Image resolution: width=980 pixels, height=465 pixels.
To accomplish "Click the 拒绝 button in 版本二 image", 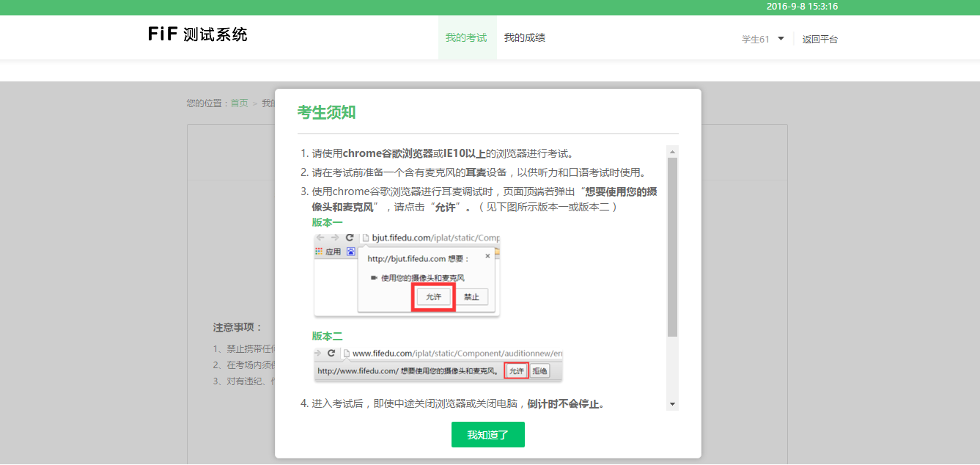I will 539,371.
